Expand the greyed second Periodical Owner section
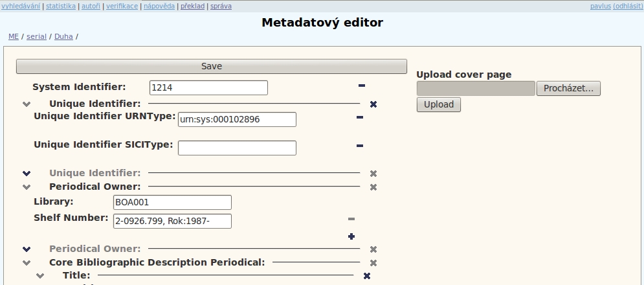Viewport: 644px width, 285px height. click(27, 249)
